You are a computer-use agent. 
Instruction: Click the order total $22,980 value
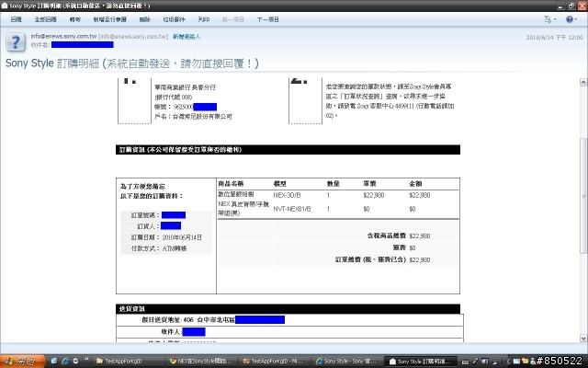(420, 259)
